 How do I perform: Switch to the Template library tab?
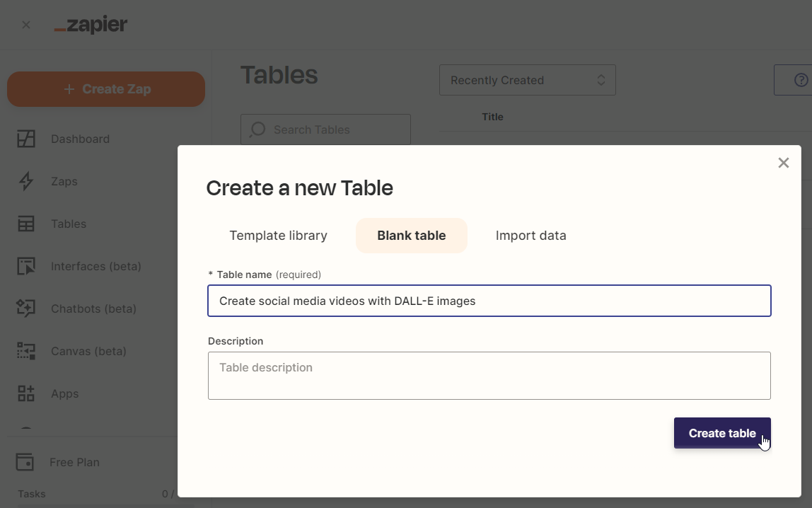click(x=278, y=236)
